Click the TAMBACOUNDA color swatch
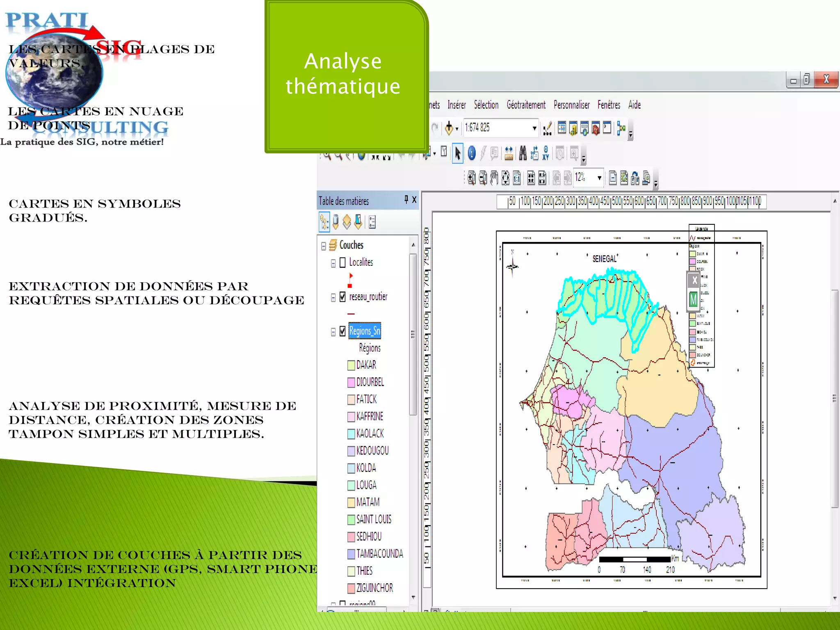The width and height of the screenshot is (840, 630). (x=351, y=554)
